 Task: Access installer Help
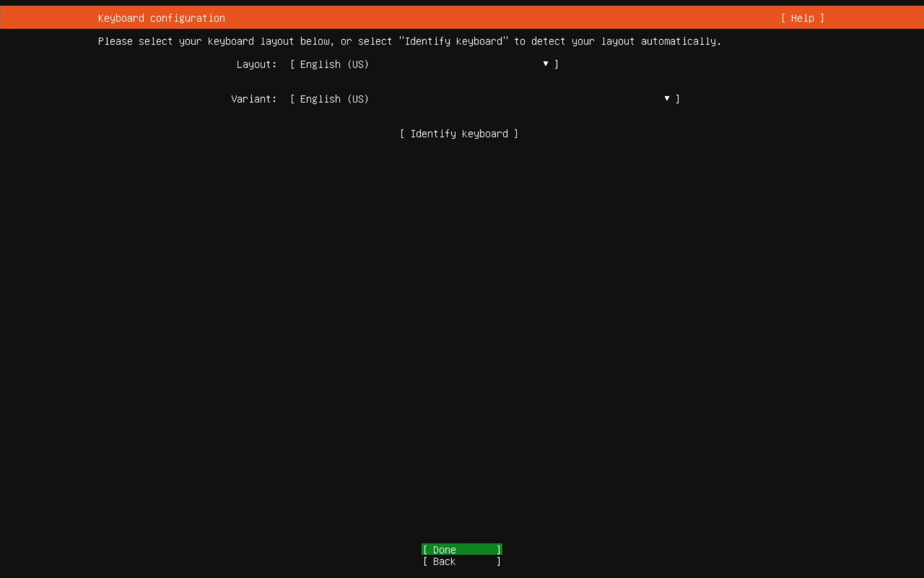click(x=802, y=18)
